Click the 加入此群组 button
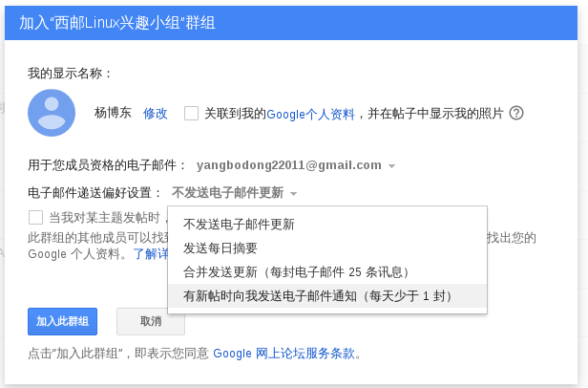This screenshot has width=588, height=388. coord(62,321)
